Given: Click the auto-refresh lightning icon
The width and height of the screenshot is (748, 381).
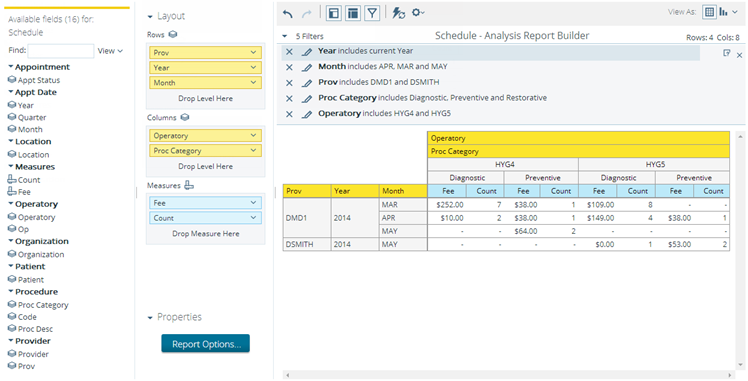Looking at the screenshot, I should pyautogui.click(x=398, y=13).
